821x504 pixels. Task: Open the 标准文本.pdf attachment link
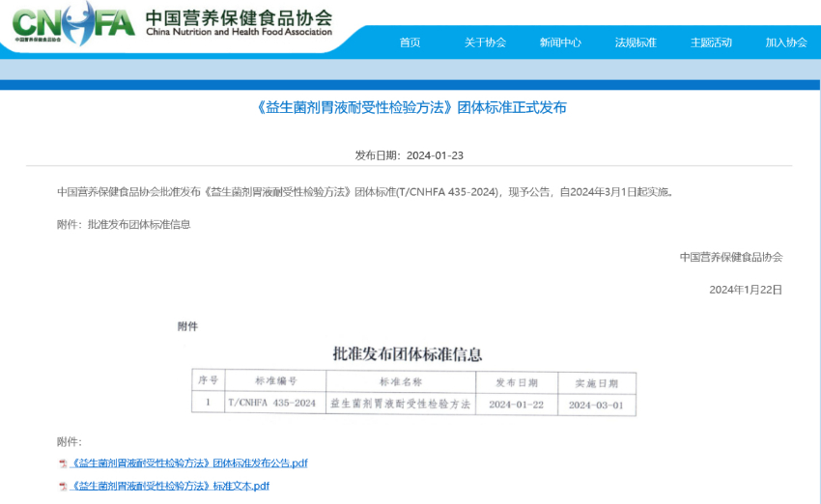pos(170,487)
